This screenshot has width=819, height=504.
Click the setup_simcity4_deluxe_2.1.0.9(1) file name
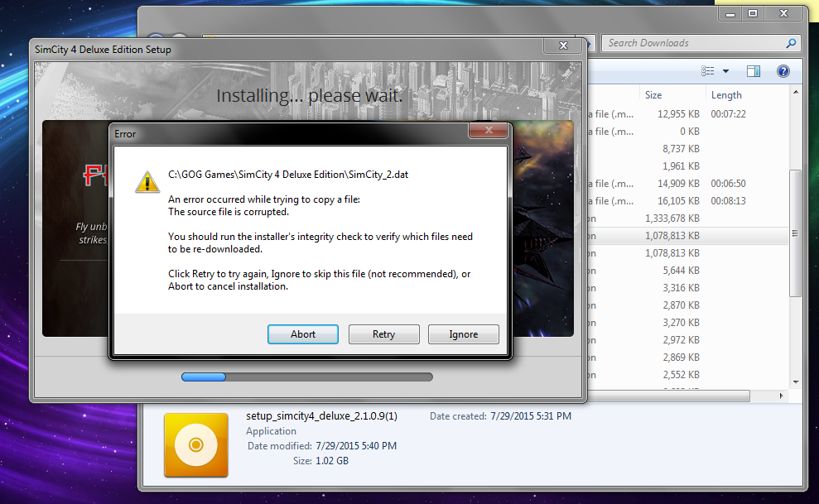coord(322,415)
